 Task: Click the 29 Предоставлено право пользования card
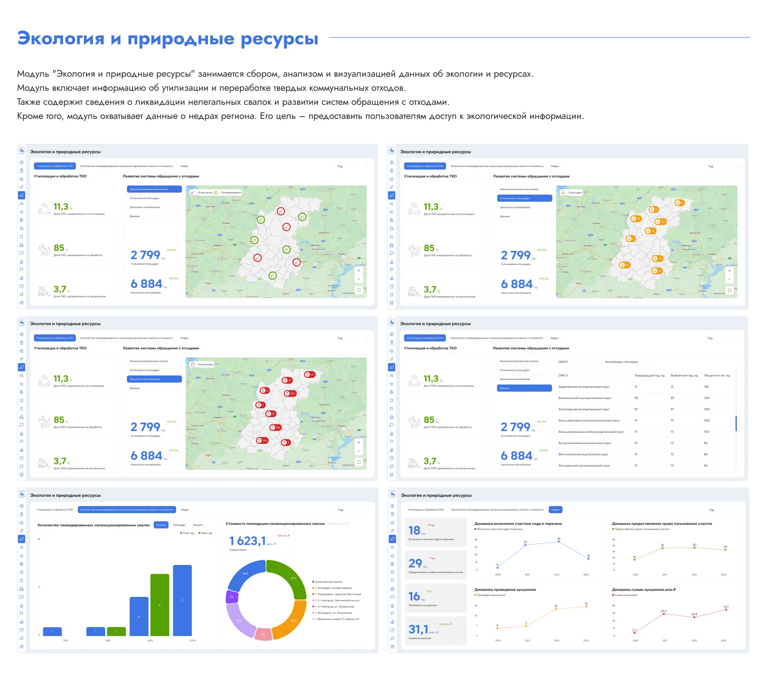pos(435,565)
